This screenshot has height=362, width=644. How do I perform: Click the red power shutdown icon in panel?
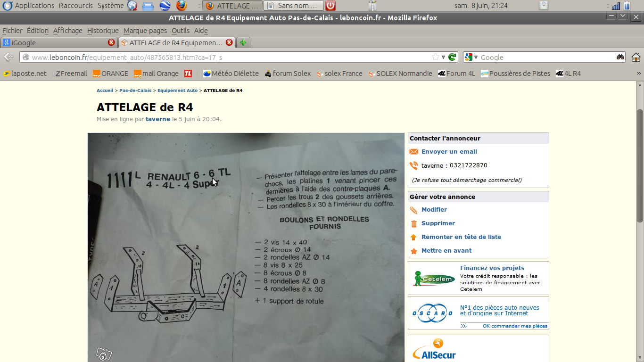point(330,6)
